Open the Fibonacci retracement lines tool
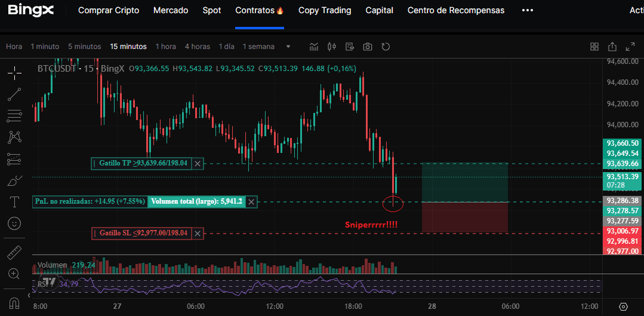The width and height of the screenshot is (644, 316). tap(14, 116)
